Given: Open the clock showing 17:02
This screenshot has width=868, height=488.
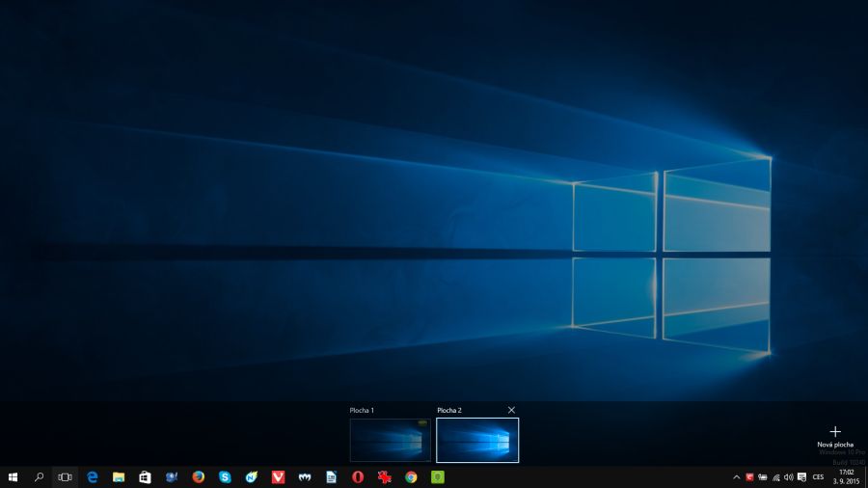Looking at the screenshot, I should (x=846, y=477).
